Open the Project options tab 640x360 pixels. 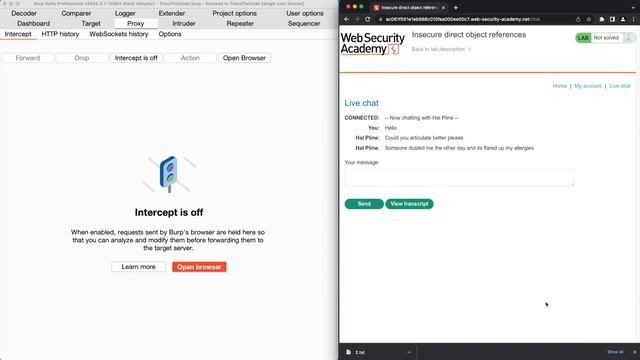[x=234, y=13]
